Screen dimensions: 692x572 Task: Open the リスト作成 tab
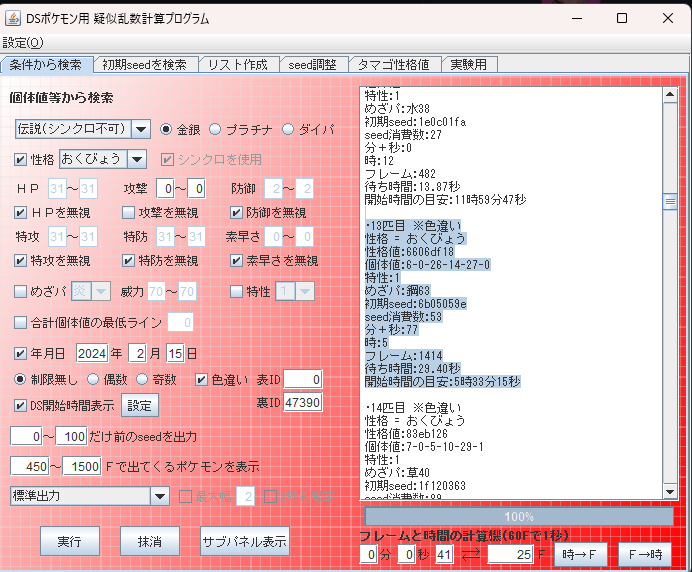tap(238, 65)
